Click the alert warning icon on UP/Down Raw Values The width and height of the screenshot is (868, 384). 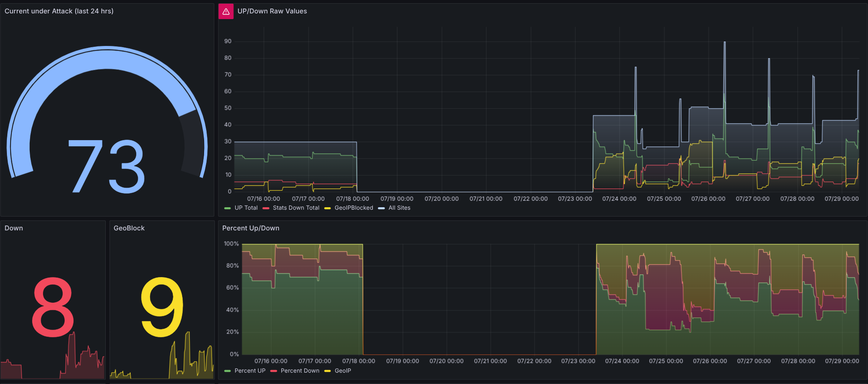[226, 11]
